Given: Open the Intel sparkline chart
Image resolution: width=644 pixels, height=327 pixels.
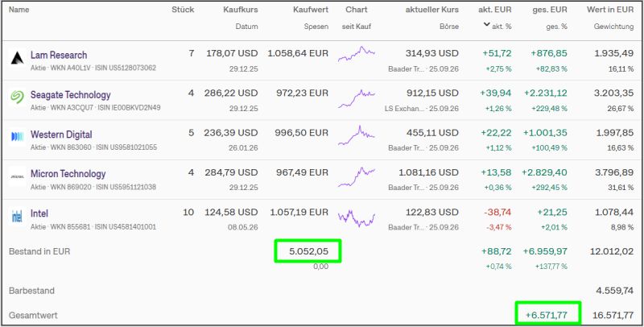Looking at the screenshot, I should click(357, 218).
